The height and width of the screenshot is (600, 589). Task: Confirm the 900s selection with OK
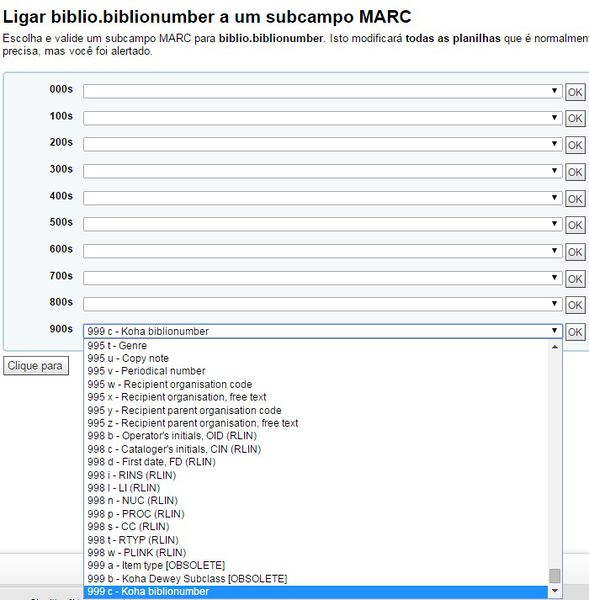coord(575,332)
